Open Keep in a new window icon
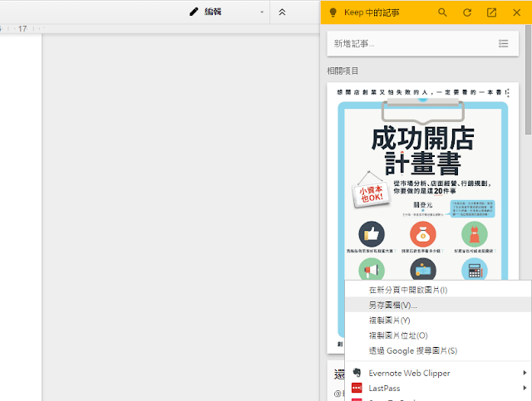This screenshot has width=532, height=401. point(491,12)
